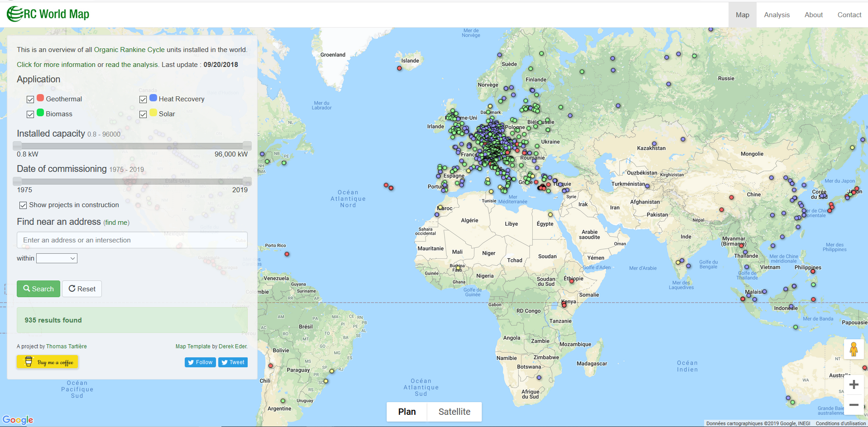Uncheck the Biomass filter

point(30,114)
